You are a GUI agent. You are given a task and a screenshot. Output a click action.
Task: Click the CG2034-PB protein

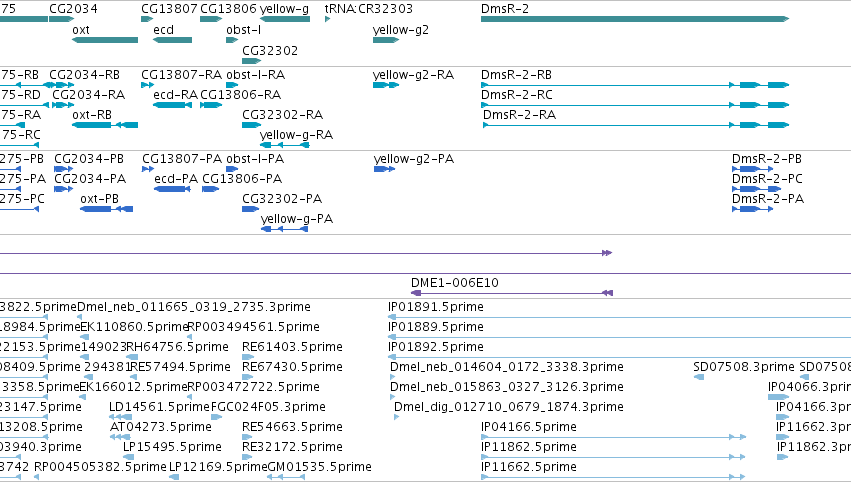(63, 169)
